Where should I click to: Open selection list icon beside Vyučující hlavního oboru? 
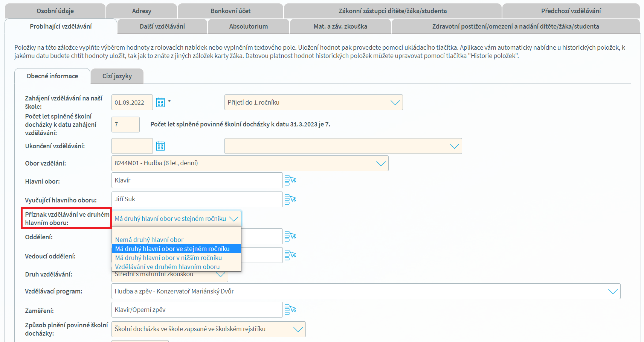[x=290, y=199]
